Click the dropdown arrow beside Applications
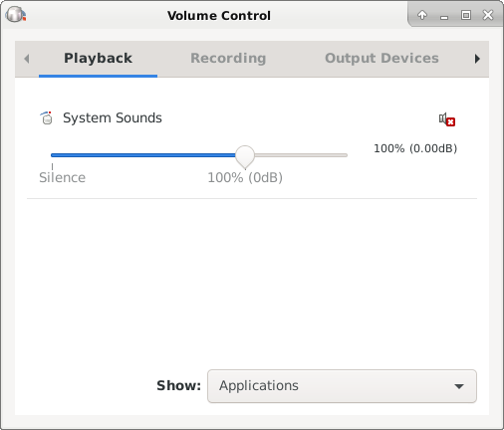Screen dimensions: 504x430 (459, 386)
